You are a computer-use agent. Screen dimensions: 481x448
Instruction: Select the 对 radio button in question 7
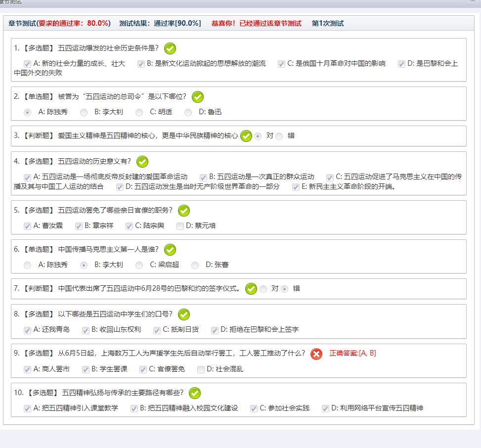coord(263,289)
